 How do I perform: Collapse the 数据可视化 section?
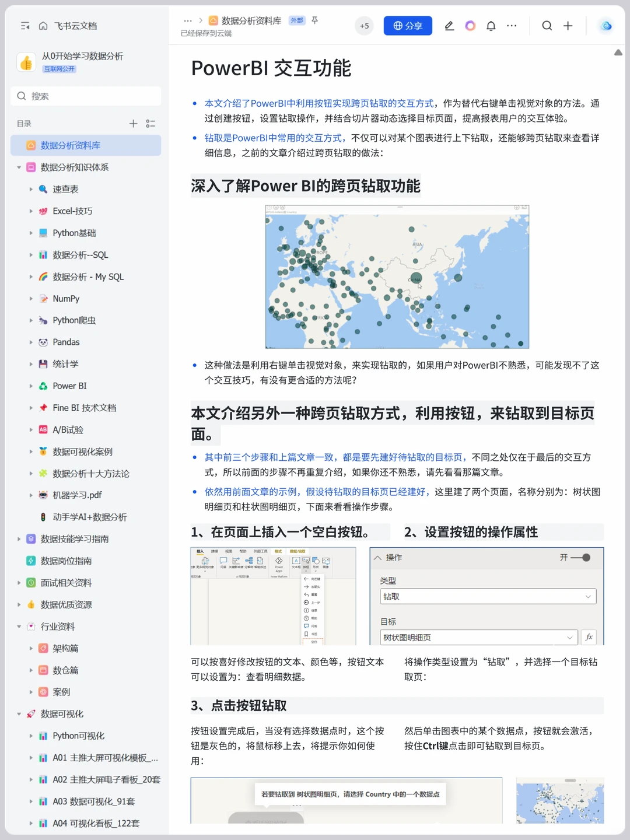coord(18,713)
